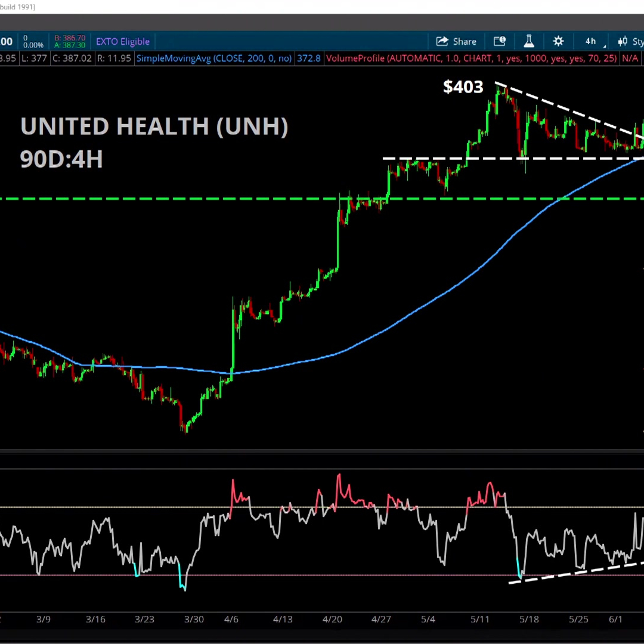The image size is (644, 644).
Task: Click the EXTO Eligible label
Action: tap(123, 42)
